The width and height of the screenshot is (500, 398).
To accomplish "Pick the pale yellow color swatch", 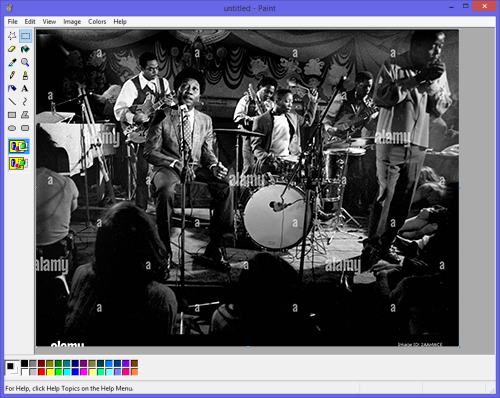I will coord(92,372).
